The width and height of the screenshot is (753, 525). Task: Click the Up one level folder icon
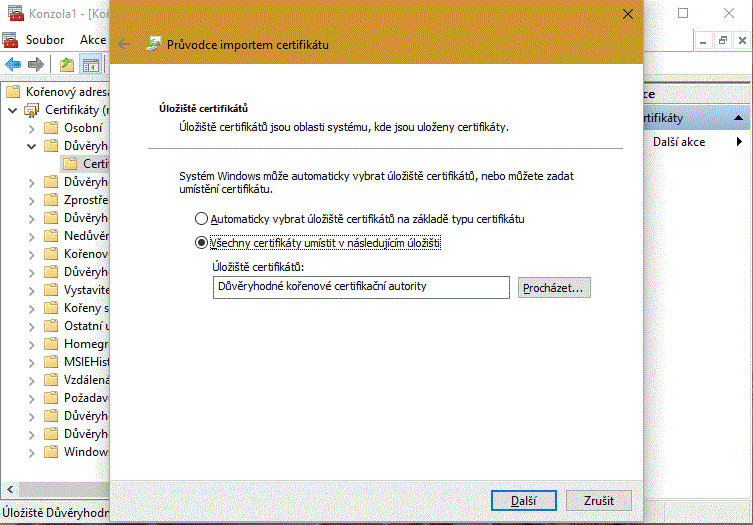point(67,65)
